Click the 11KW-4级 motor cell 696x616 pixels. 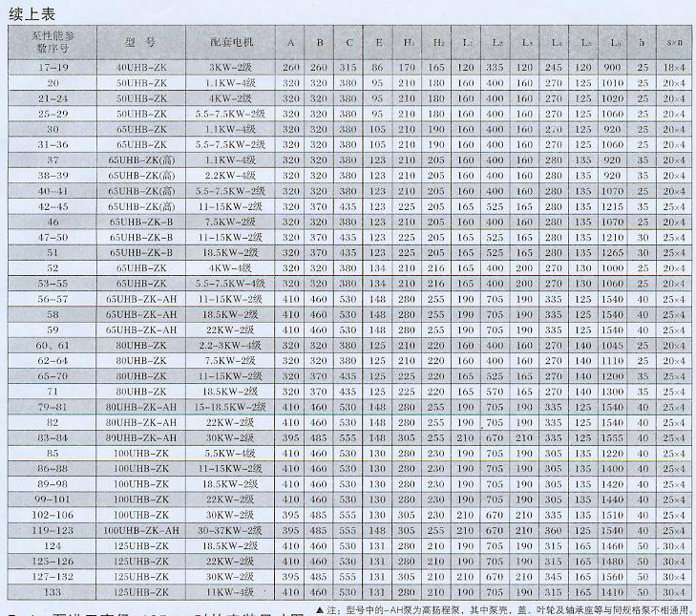230,591
